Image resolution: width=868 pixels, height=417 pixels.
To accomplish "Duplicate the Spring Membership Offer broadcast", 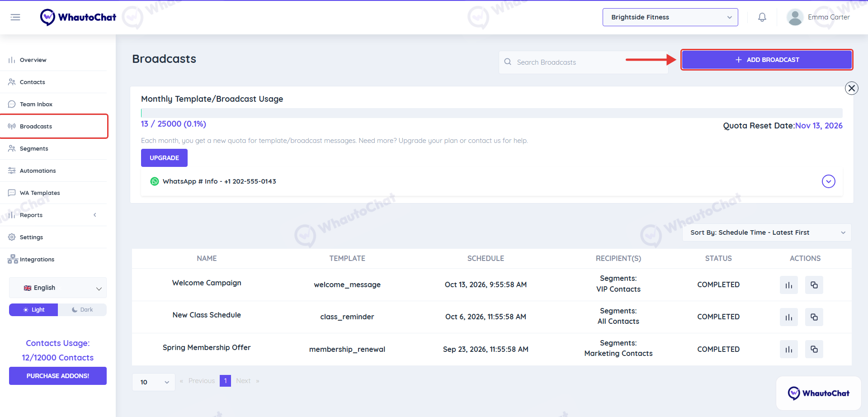I will (814, 349).
